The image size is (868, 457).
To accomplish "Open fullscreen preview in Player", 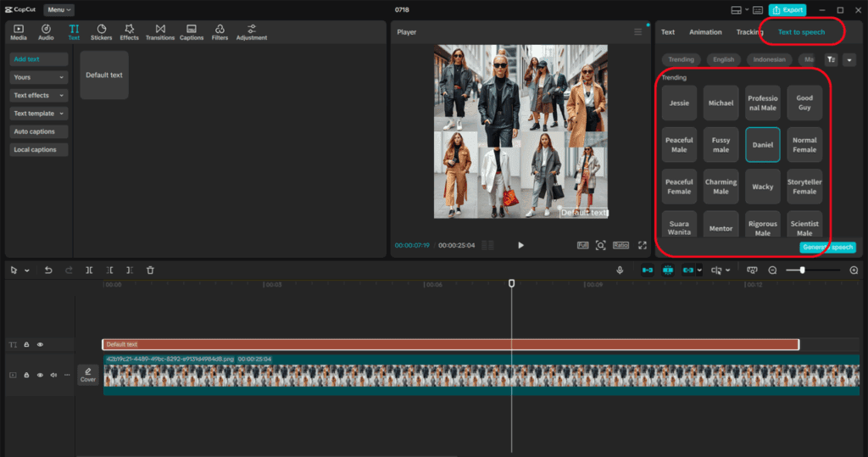I will 643,245.
